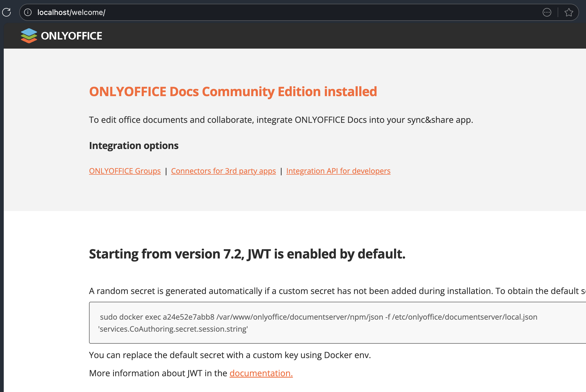The image size is (586, 392).
Task: Click the 'More information about JWT' text
Action: coord(158,373)
